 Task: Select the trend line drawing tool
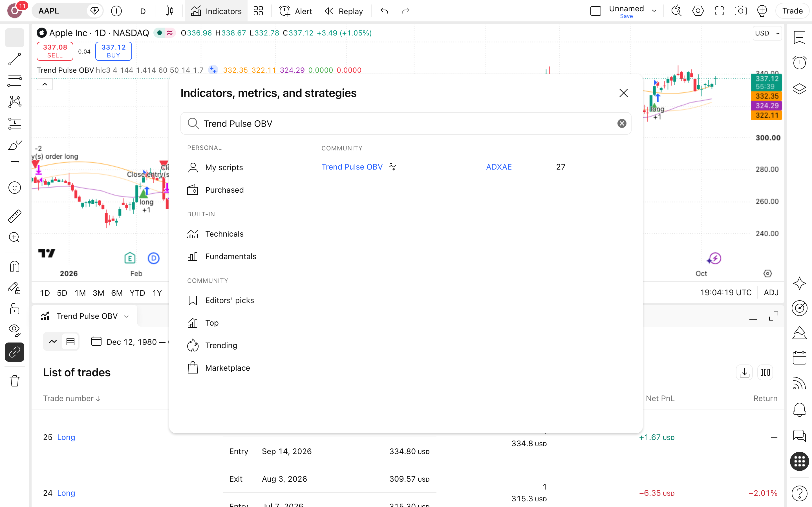pos(14,59)
